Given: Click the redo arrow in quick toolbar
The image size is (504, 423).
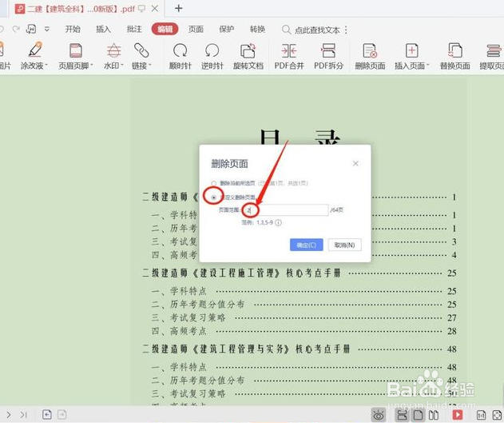Looking at the screenshot, I should [16, 30].
